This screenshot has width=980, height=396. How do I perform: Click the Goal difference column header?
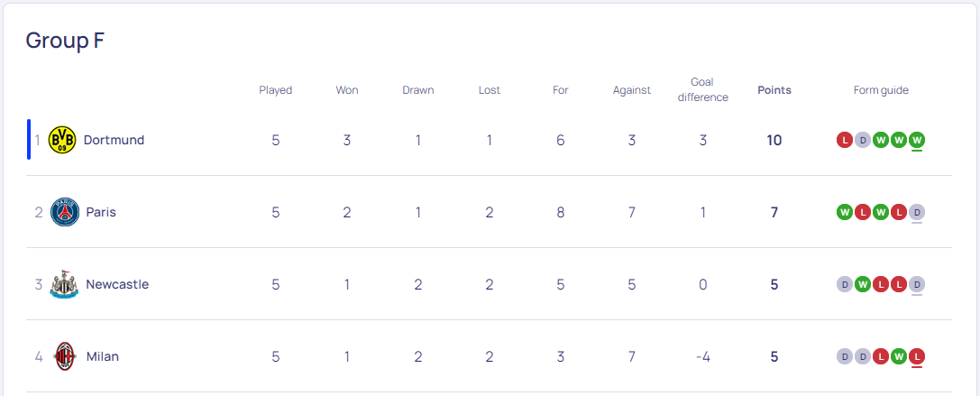[703, 89]
